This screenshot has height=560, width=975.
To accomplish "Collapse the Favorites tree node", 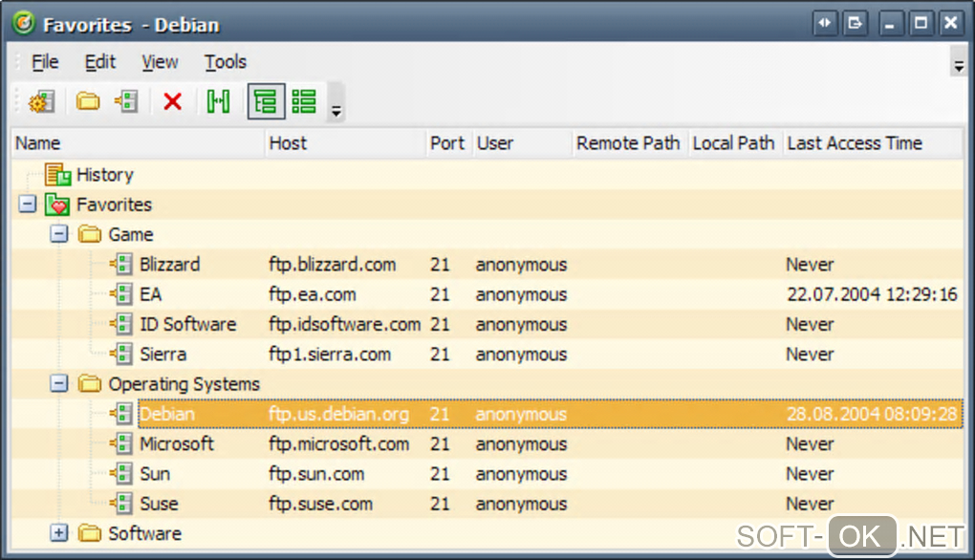I will [28, 205].
